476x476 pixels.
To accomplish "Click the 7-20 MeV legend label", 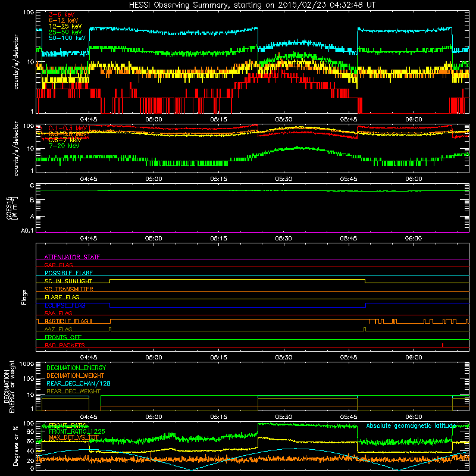I will click(64, 146).
